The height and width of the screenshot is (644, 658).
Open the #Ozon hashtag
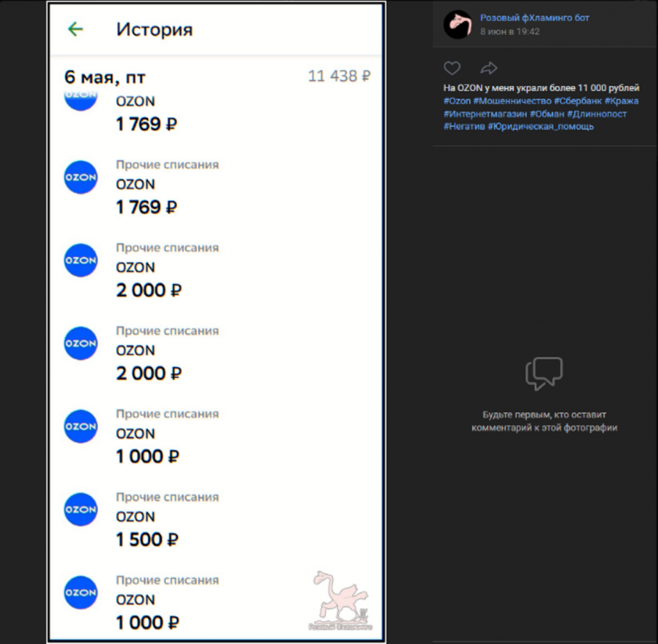tap(457, 101)
